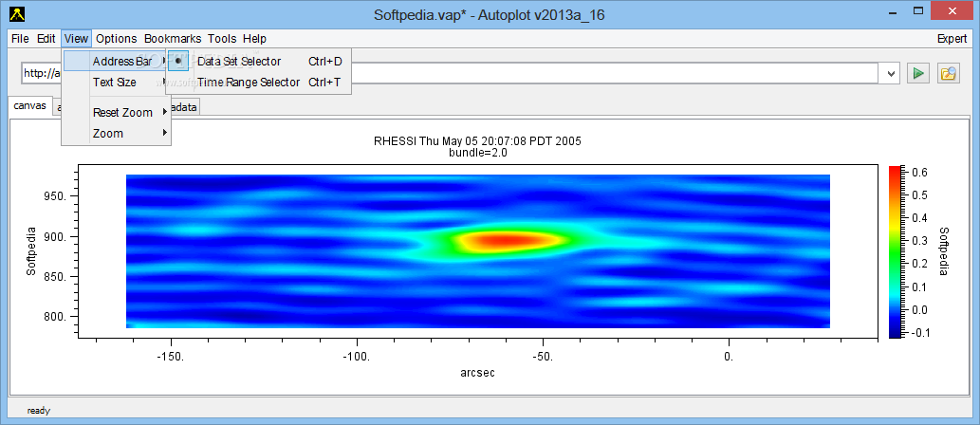
Task: Click the -50. x-axis tick label
Action: click(x=543, y=356)
